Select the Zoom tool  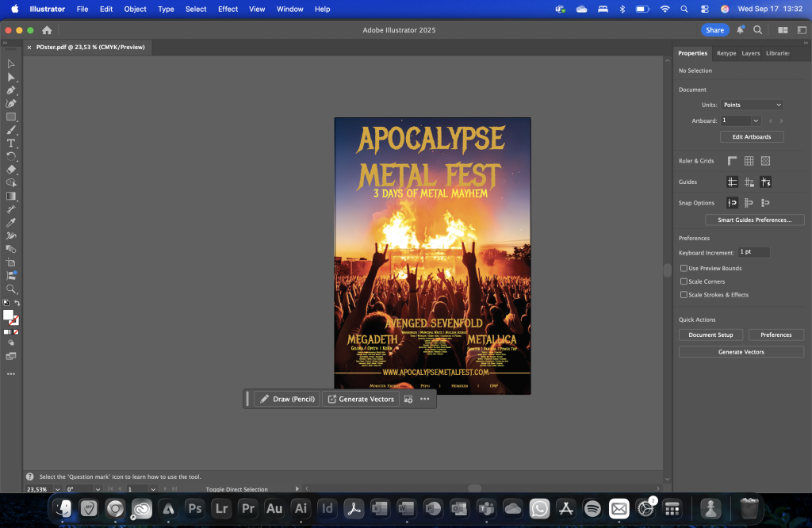[11, 289]
